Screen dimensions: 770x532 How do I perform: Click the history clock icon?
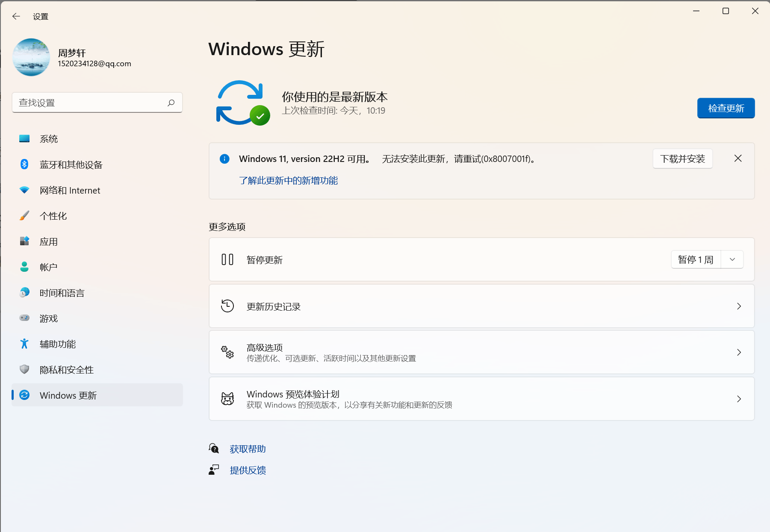(227, 306)
